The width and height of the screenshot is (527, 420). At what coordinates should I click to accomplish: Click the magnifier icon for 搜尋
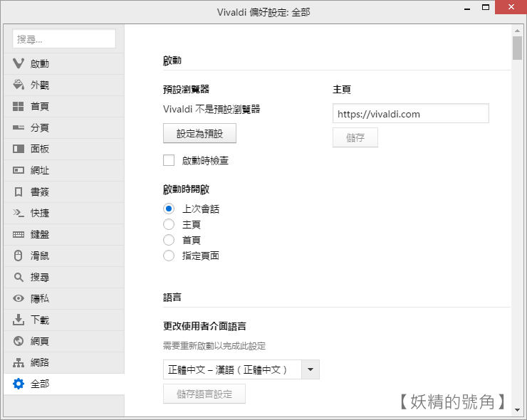[x=19, y=277]
